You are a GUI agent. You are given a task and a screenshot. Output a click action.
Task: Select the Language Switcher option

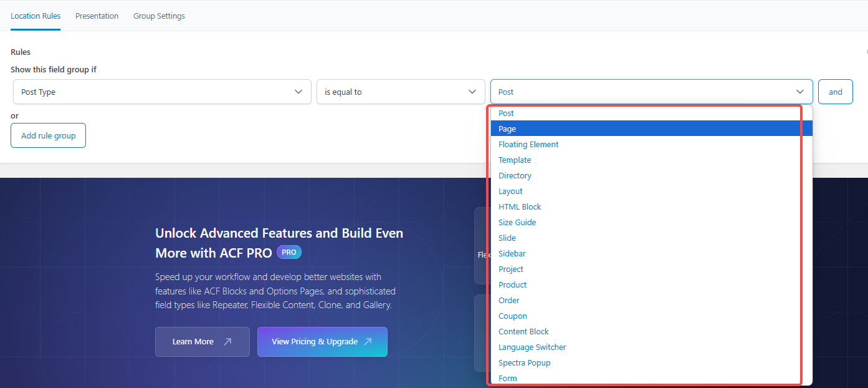[x=532, y=347]
